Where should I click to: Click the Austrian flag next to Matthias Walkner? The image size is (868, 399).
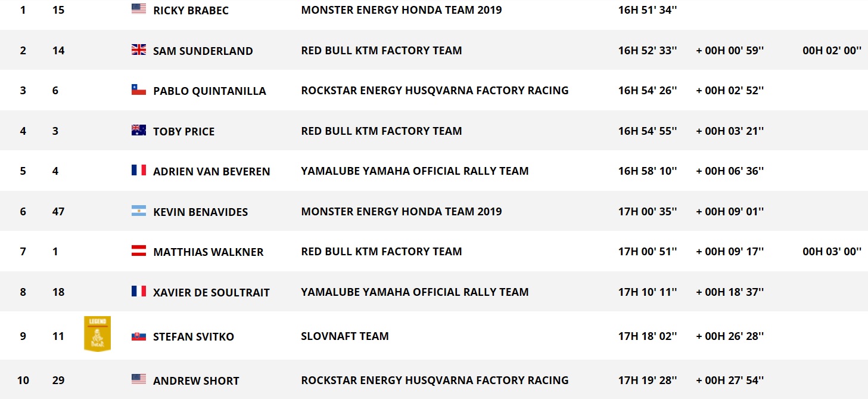click(139, 250)
